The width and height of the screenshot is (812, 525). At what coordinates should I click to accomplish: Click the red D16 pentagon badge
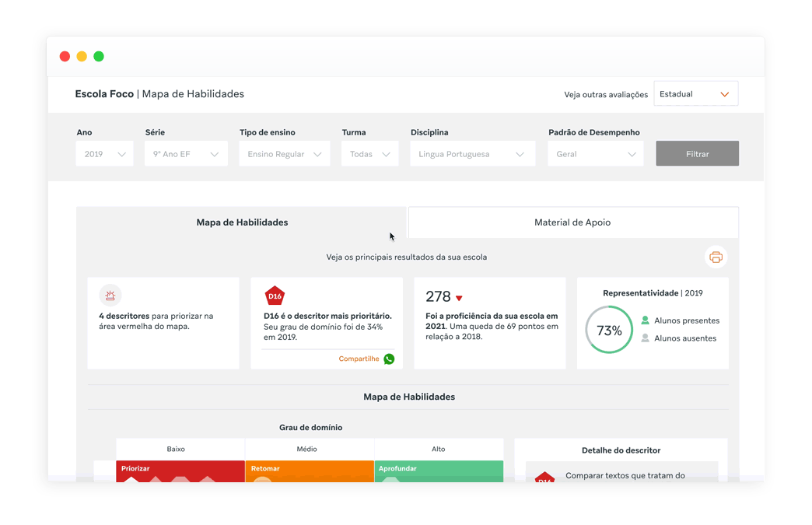[x=275, y=296]
